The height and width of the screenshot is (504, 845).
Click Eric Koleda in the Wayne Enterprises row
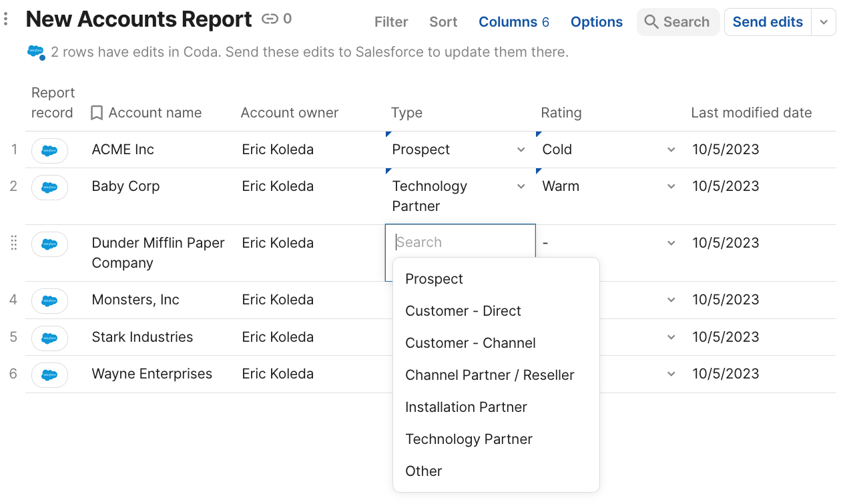[278, 374]
